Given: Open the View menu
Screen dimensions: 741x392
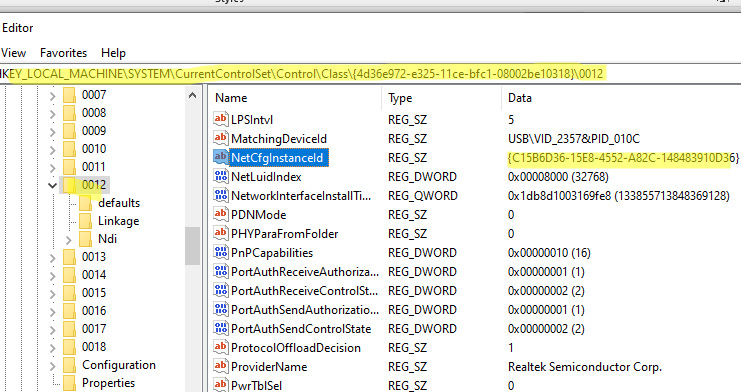Looking at the screenshot, I should (13, 52).
